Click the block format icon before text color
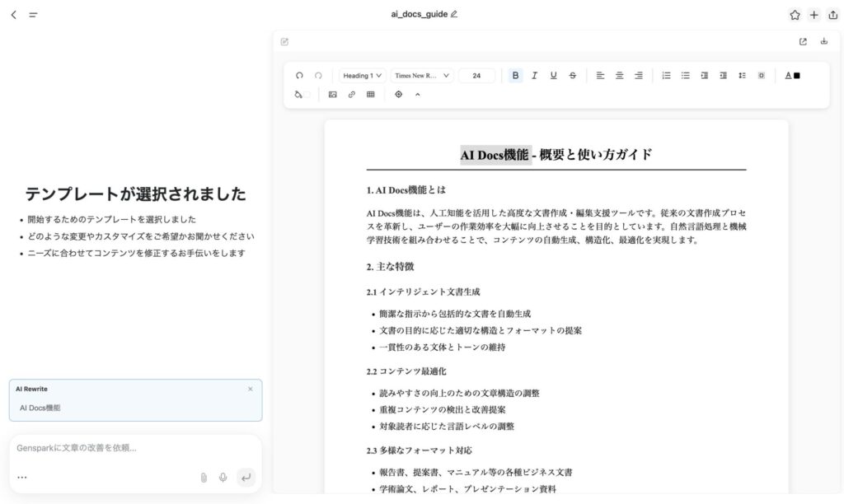The height and width of the screenshot is (504, 844). click(x=761, y=76)
